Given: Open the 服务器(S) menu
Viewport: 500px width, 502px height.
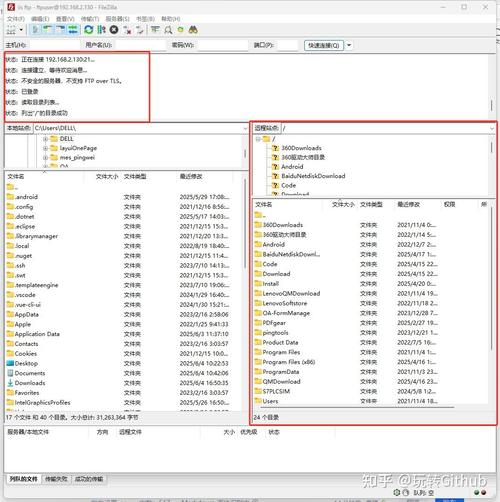Looking at the screenshot, I should coord(117,19).
